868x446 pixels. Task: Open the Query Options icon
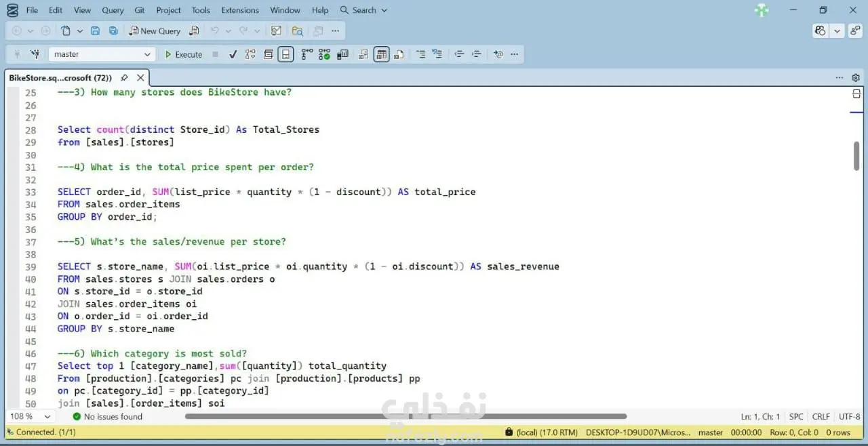[269, 54]
